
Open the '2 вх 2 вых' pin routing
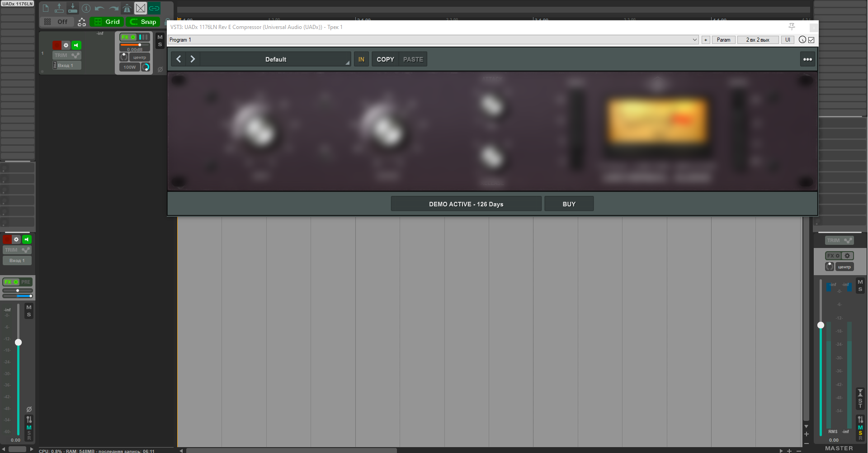[x=758, y=40]
